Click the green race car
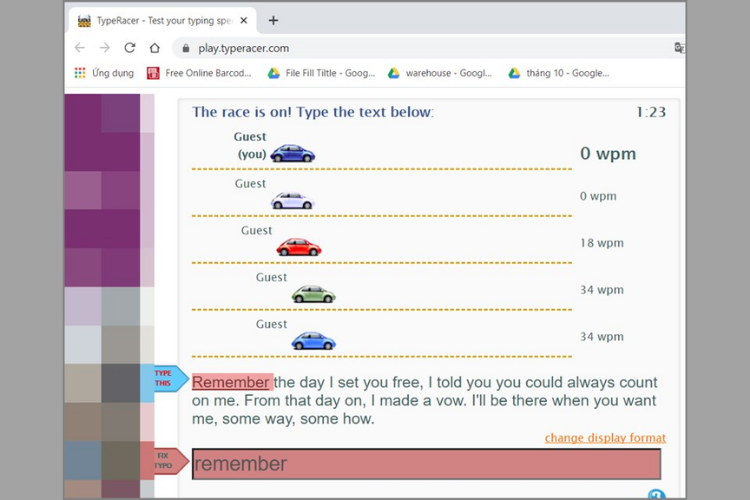 click(x=313, y=294)
